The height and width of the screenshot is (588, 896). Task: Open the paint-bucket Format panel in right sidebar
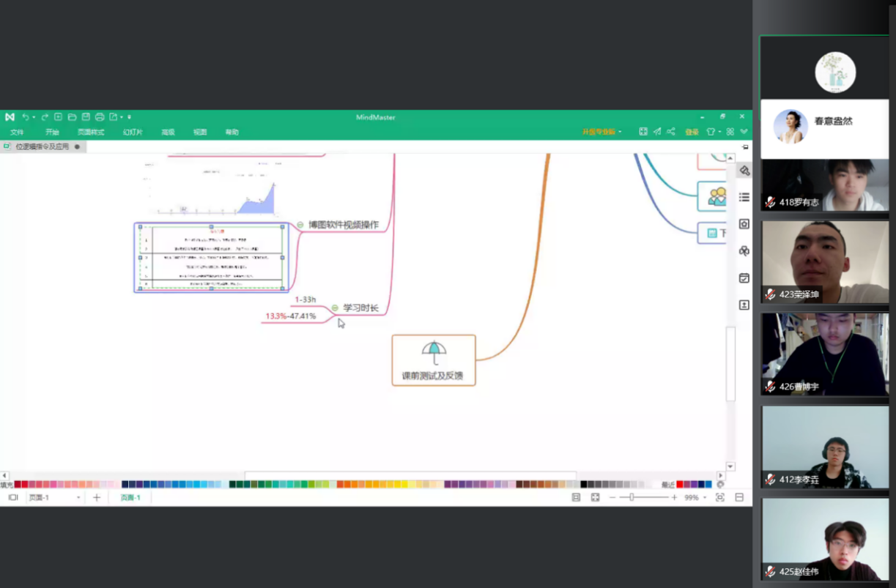point(744,171)
